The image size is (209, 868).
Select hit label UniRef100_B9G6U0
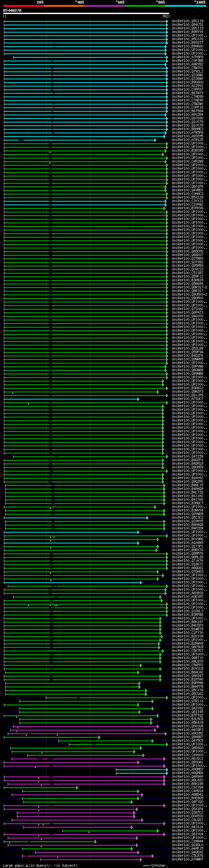tap(187, 82)
